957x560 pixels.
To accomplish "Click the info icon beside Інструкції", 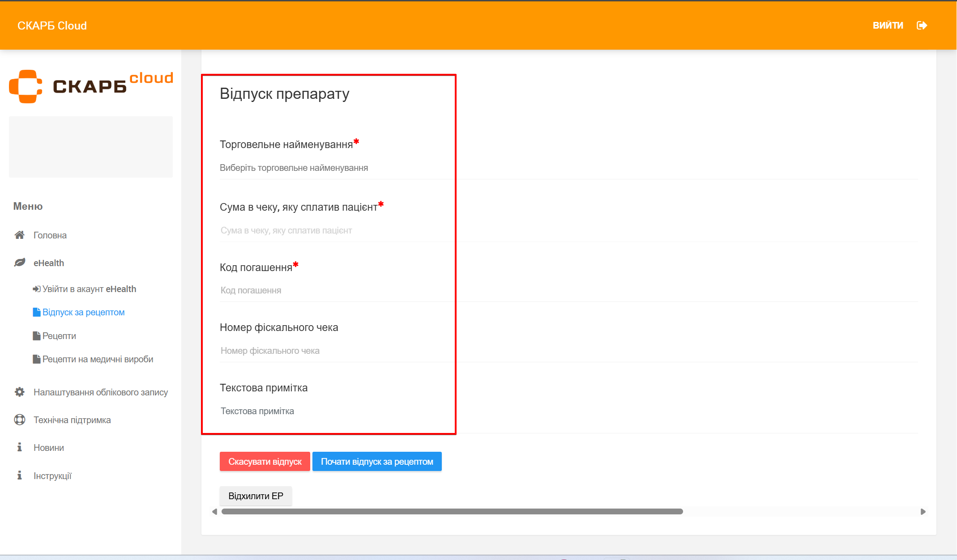I will click(x=19, y=475).
